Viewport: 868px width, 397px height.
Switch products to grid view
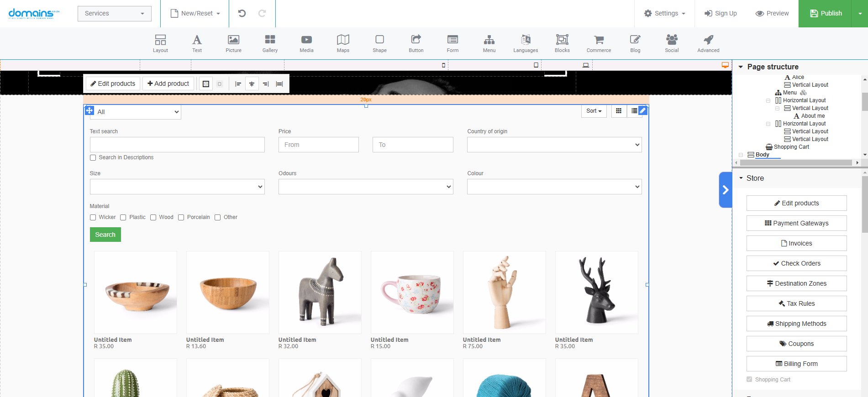pos(619,111)
